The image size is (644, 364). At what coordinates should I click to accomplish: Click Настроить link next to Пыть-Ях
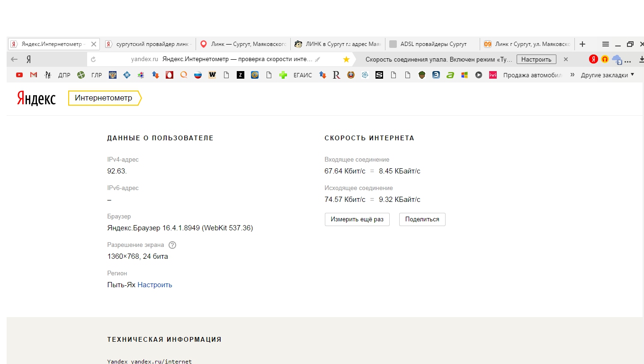tap(155, 285)
